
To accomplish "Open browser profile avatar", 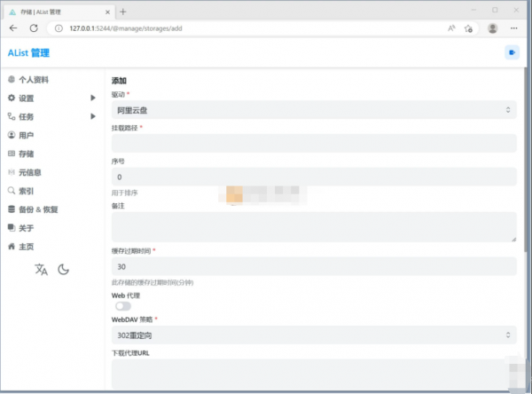I will point(493,28).
